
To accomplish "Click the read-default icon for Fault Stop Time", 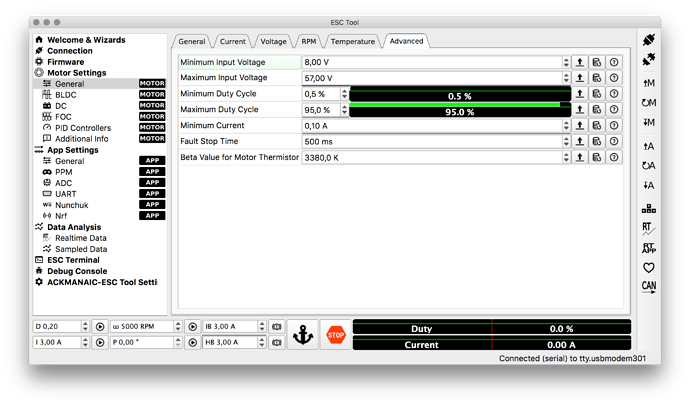I will pos(597,141).
